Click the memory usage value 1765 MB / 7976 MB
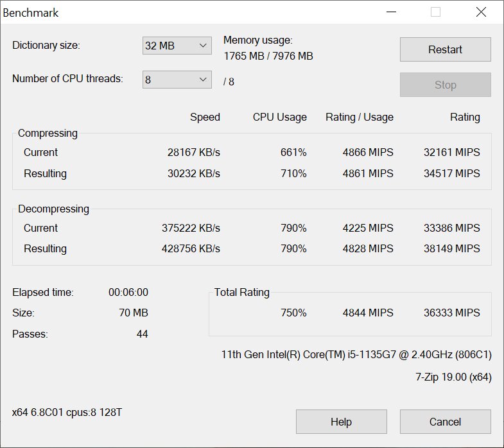The height and width of the screenshot is (448, 504). pyautogui.click(x=268, y=56)
